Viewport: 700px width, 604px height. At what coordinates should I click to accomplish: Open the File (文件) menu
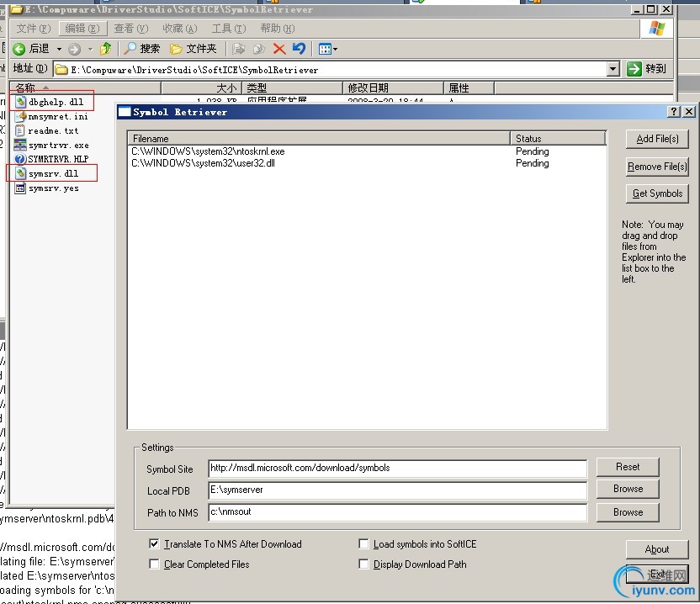click(x=34, y=29)
